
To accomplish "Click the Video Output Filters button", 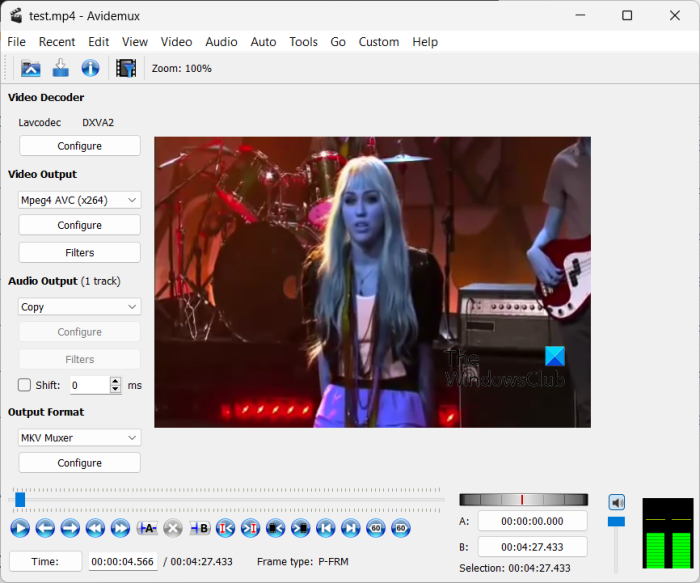I will point(80,252).
